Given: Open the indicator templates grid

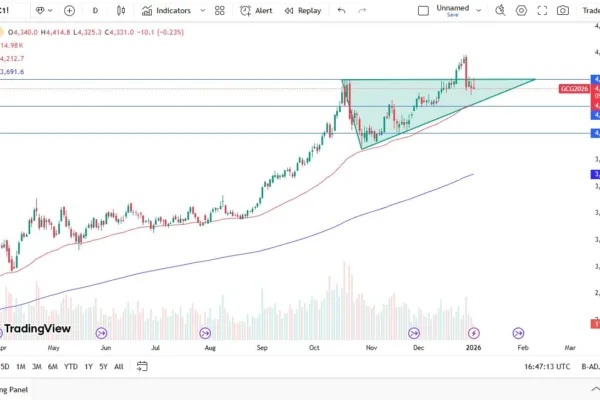Looking at the screenshot, I should point(220,10).
